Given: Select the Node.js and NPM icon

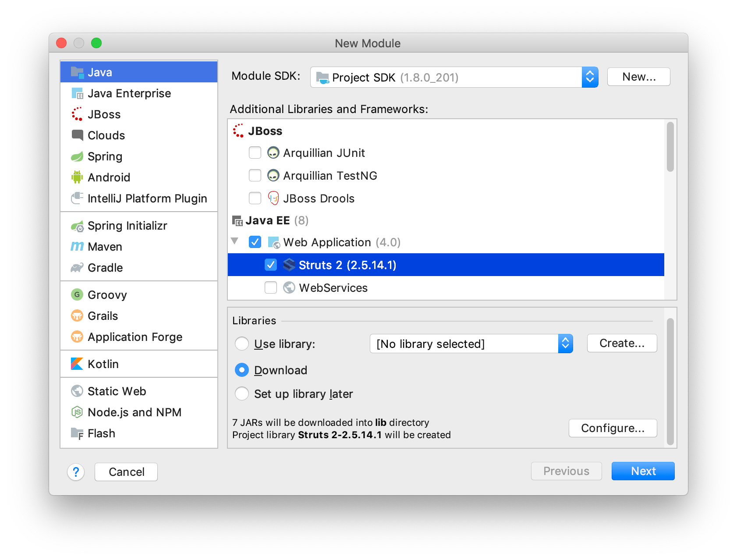Looking at the screenshot, I should 77,412.
